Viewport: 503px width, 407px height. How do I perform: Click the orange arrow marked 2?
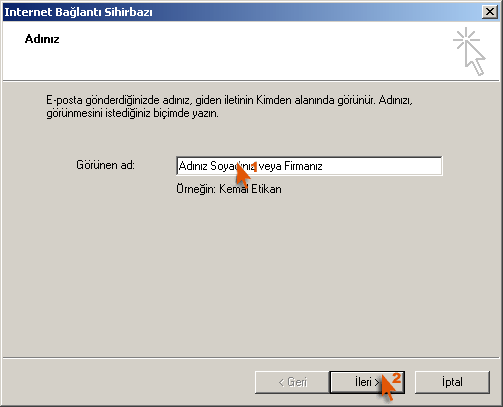[387, 387]
